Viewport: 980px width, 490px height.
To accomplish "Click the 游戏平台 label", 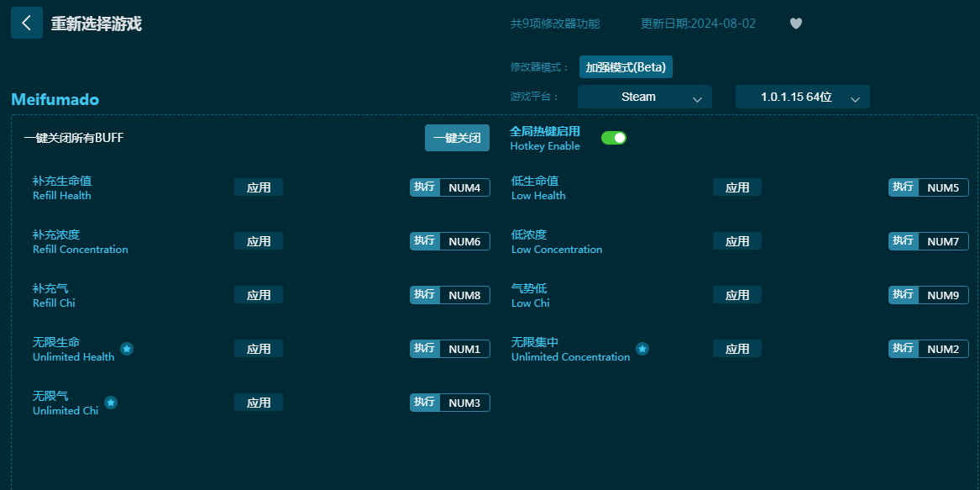I will click(x=535, y=97).
